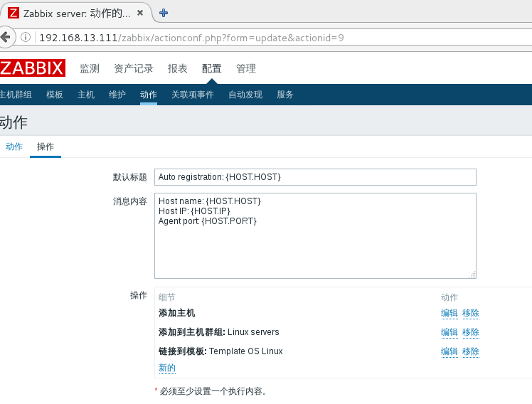Click the Zabbix favicon in the tab
Screen dimensions: 532x404
(14, 13)
